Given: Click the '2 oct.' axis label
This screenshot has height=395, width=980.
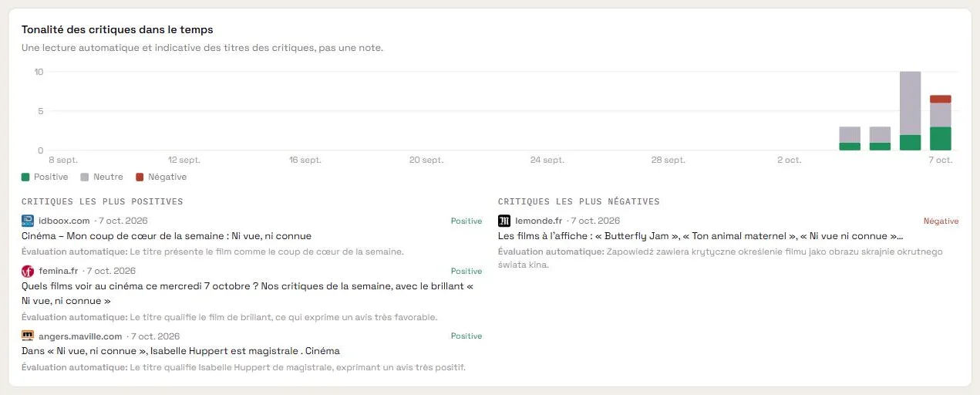Looking at the screenshot, I should [789, 160].
